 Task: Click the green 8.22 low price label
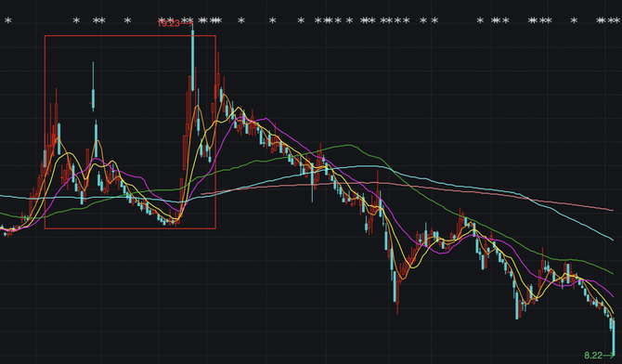coord(593,356)
